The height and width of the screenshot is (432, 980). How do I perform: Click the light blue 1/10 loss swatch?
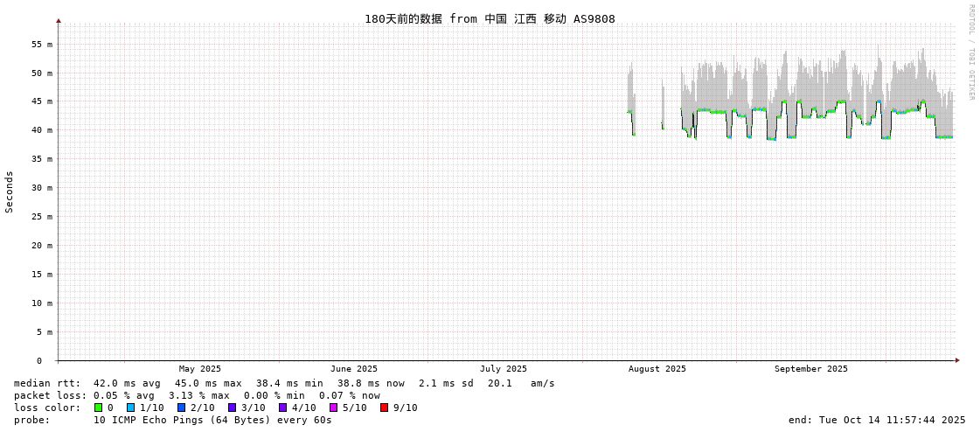(130, 408)
